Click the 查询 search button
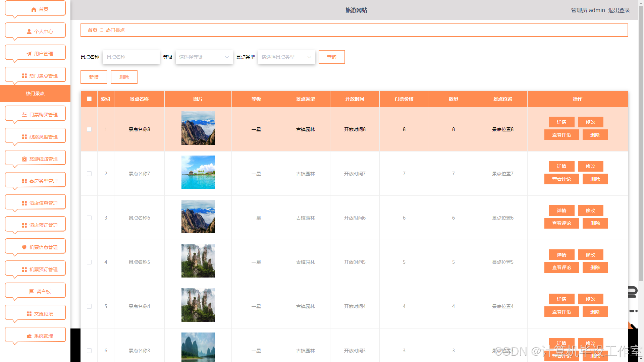 click(x=331, y=57)
